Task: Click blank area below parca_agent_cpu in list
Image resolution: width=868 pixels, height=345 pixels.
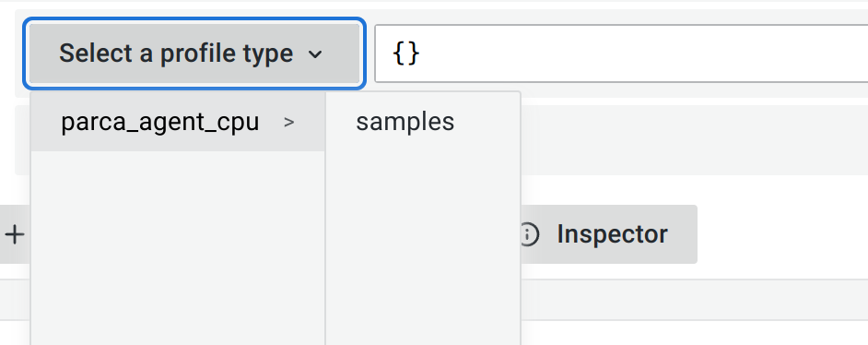Action: [178, 249]
